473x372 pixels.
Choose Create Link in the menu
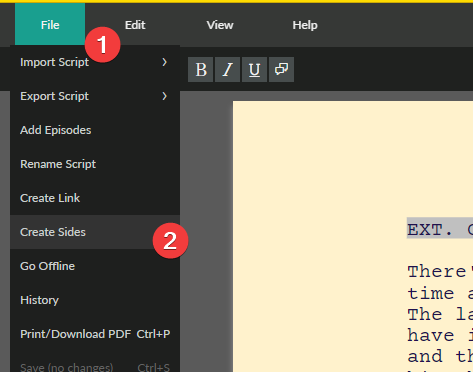click(x=95, y=198)
